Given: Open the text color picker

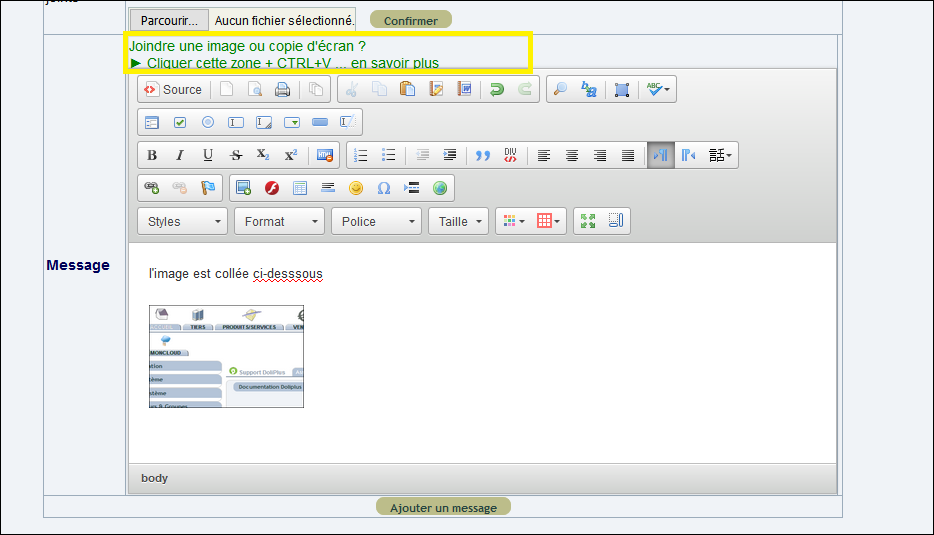Looking at the screenshot, I should coord(513,222).
